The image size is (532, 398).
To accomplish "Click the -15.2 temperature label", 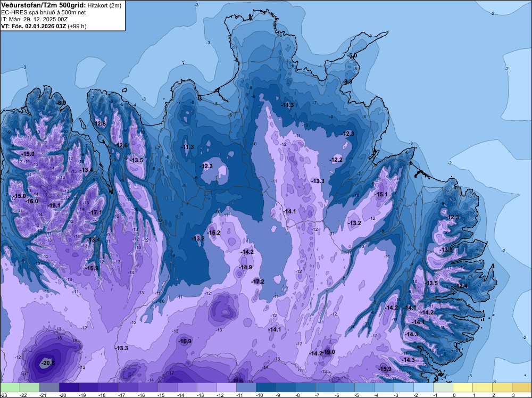I will 214,233.
